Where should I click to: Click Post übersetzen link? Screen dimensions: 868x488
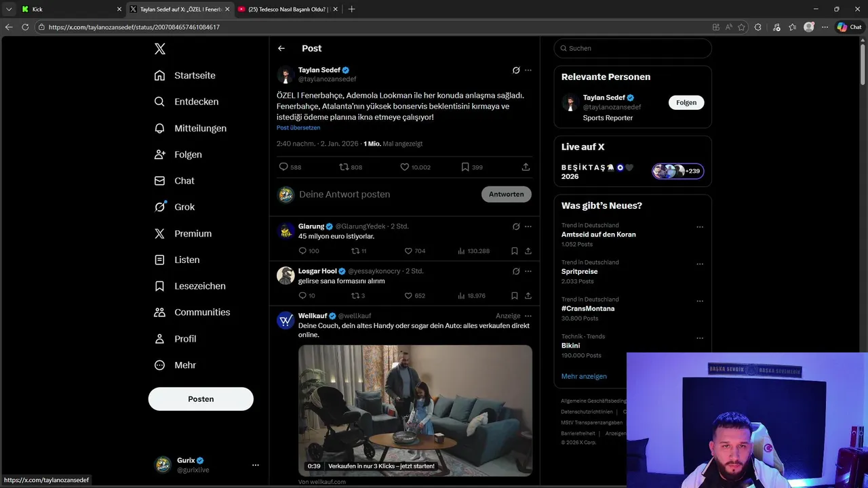tap(298, 127)
